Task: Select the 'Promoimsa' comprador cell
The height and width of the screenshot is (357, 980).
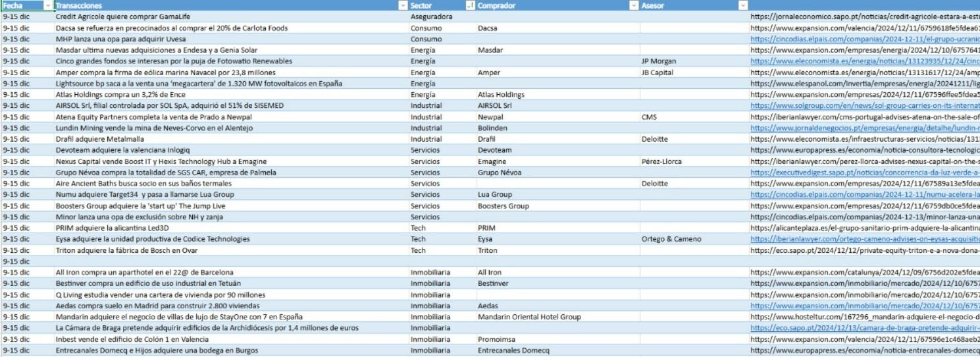Action: (x=557, y=339)
